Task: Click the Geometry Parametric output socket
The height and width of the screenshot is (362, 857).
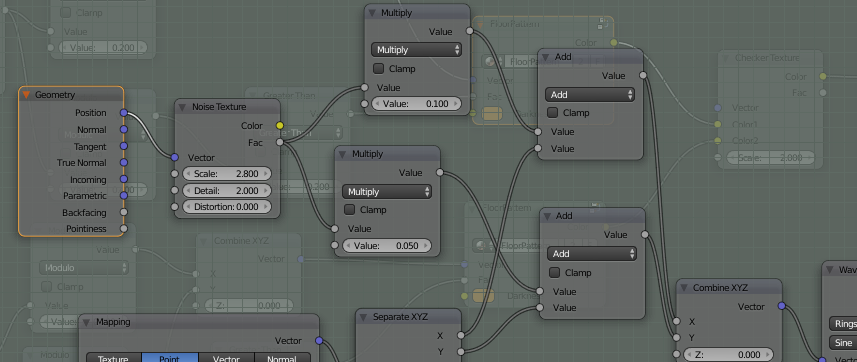Action: pos(124,195)
